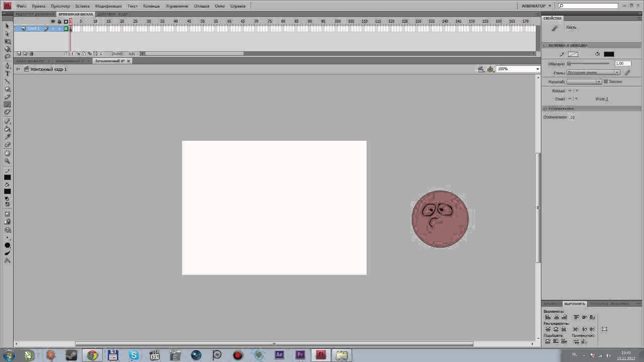644x362 pixels.
Task: Select the black arrow Selection tool
Action: click(8, 26)
